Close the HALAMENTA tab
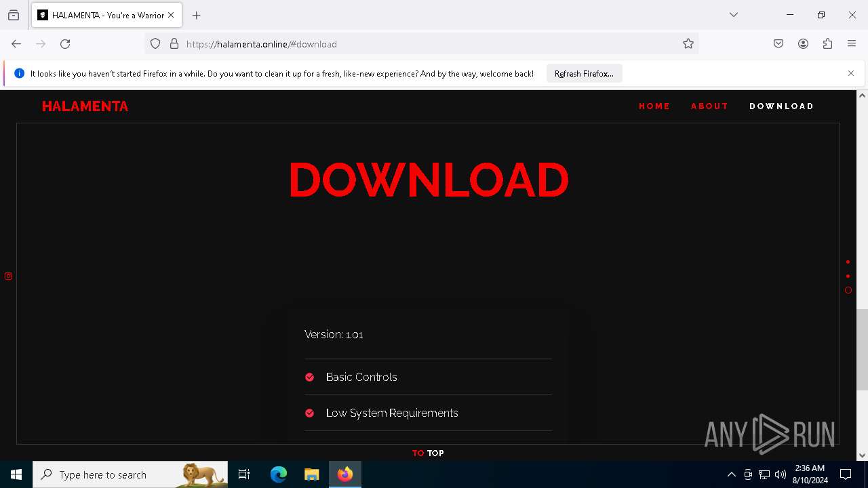 pyautogui.click(x=171, y=15)
